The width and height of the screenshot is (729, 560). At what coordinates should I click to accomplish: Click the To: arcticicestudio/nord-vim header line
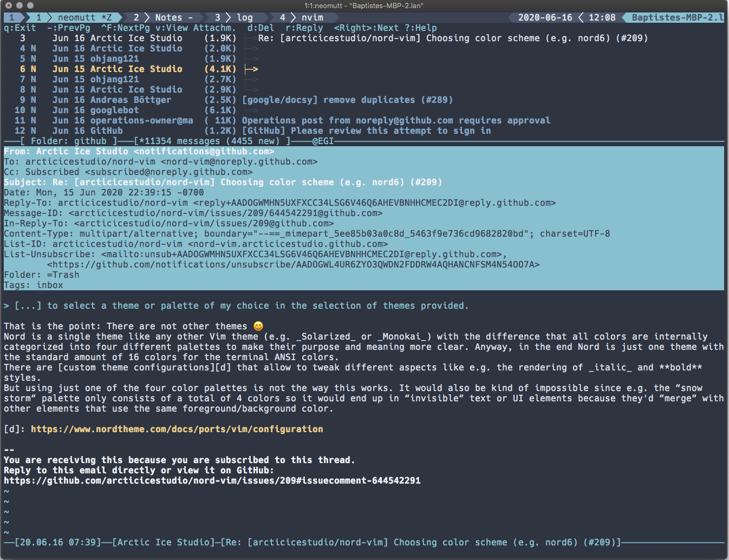(161, 161)
